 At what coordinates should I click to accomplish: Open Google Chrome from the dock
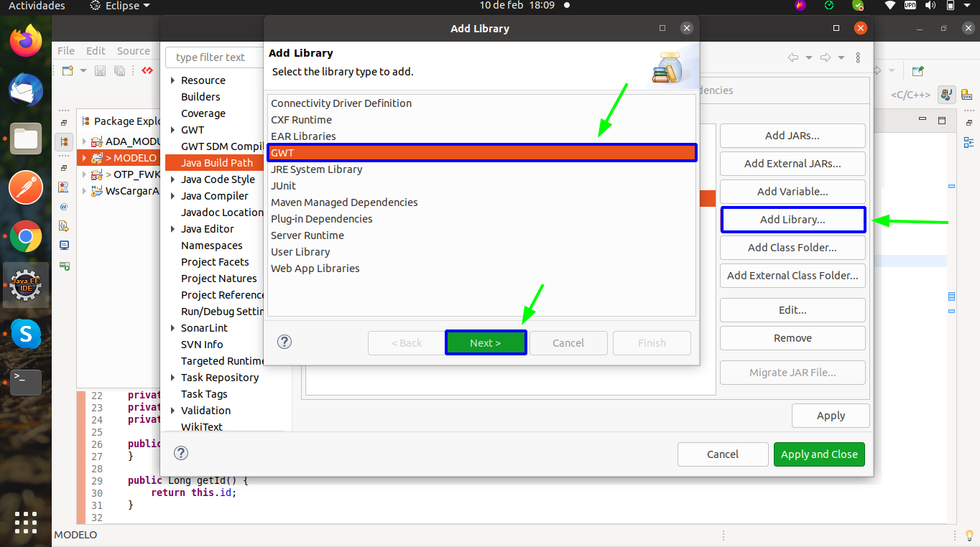pyautogui.click(x=26, y=236)
